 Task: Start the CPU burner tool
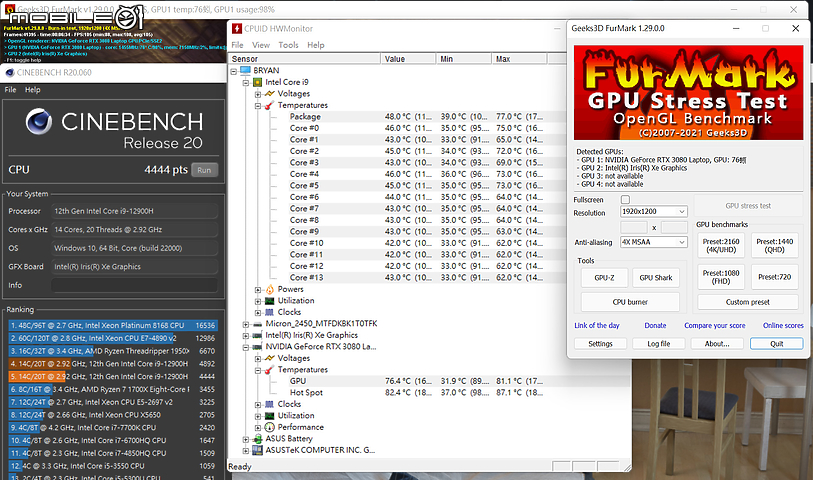(x=630, y=302)
